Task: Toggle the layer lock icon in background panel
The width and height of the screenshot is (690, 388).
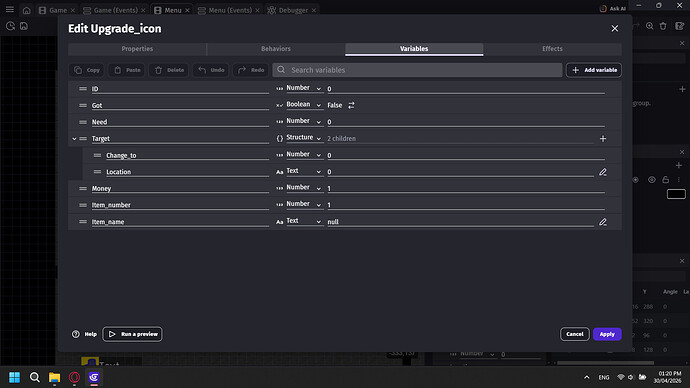Action: click(665, 179)
